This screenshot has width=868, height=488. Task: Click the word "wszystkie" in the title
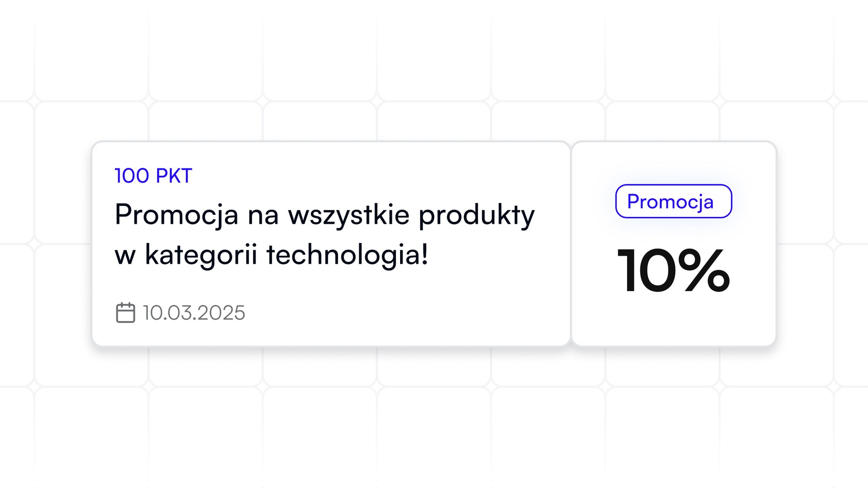pyautogui.click(x=349, y=214)
